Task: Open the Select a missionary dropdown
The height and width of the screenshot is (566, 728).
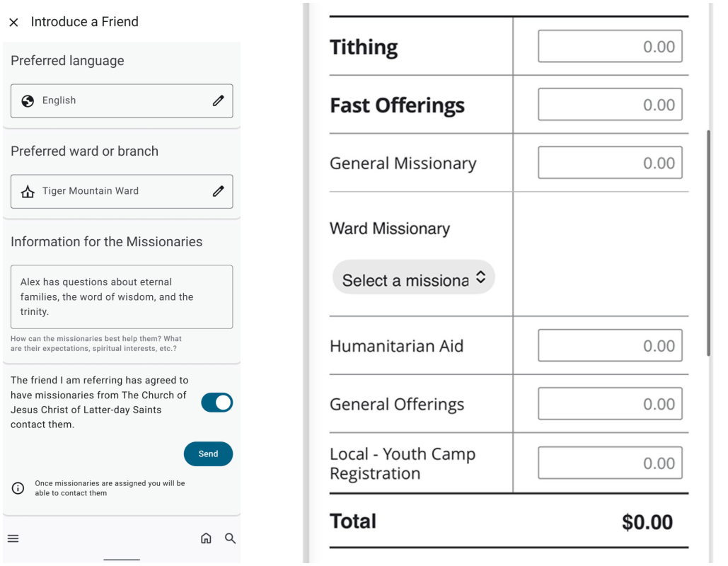Action: pos(413,279)
